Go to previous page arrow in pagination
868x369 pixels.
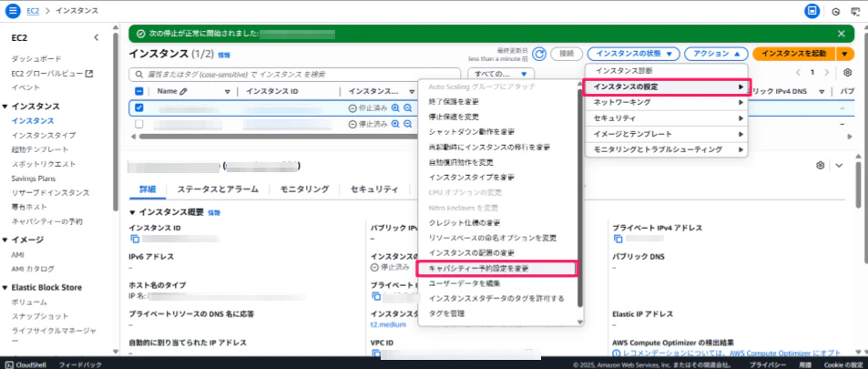798,73
